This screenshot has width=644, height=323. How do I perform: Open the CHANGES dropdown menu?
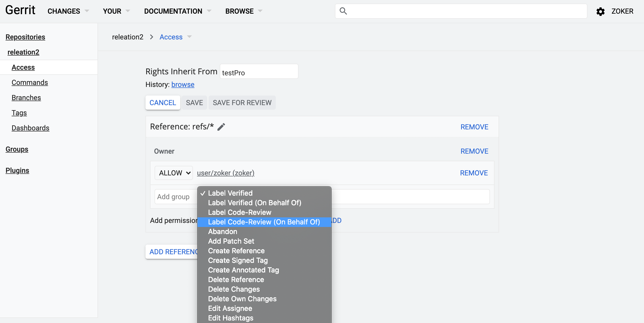coord(68,11)
